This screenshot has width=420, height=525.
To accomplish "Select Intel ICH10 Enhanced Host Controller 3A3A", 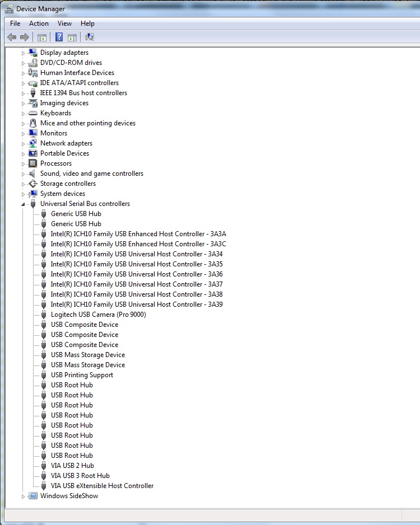I will (x=138, y=234).
